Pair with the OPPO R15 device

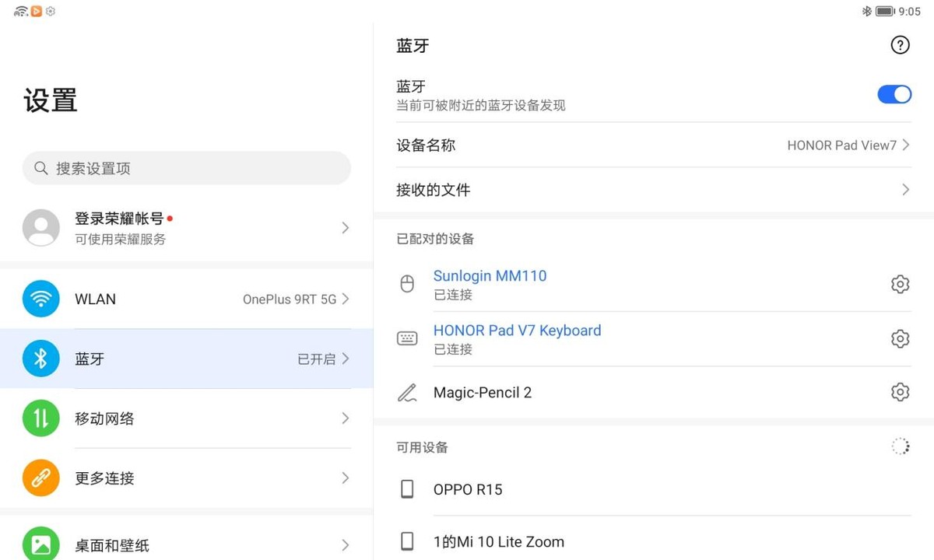[x=468, y=489]
